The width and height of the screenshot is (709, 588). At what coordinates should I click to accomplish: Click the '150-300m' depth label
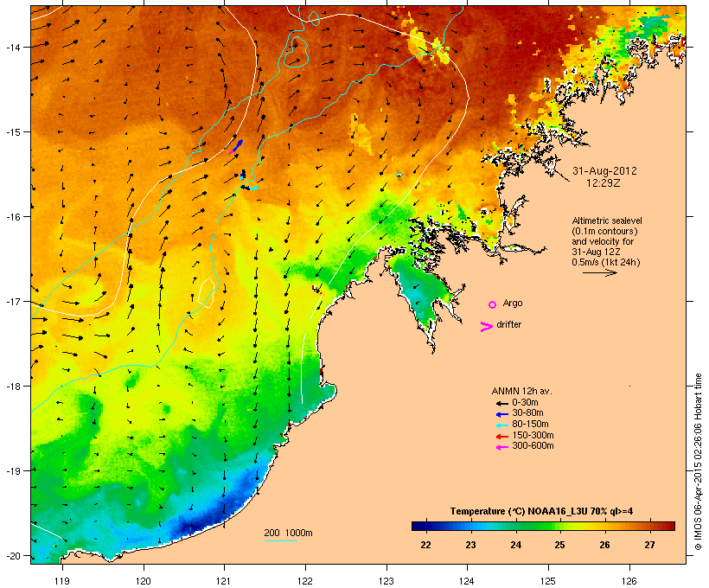click(533, 435)
